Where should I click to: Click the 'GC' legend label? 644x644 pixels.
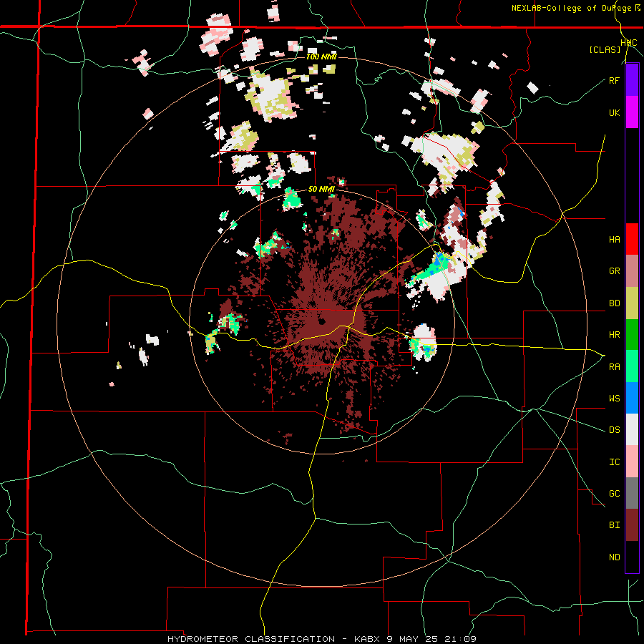click(614, 494)
